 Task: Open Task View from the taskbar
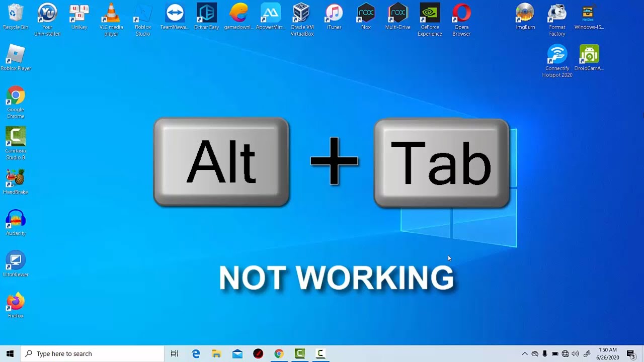pyautogui.click(x=174, y=354)
